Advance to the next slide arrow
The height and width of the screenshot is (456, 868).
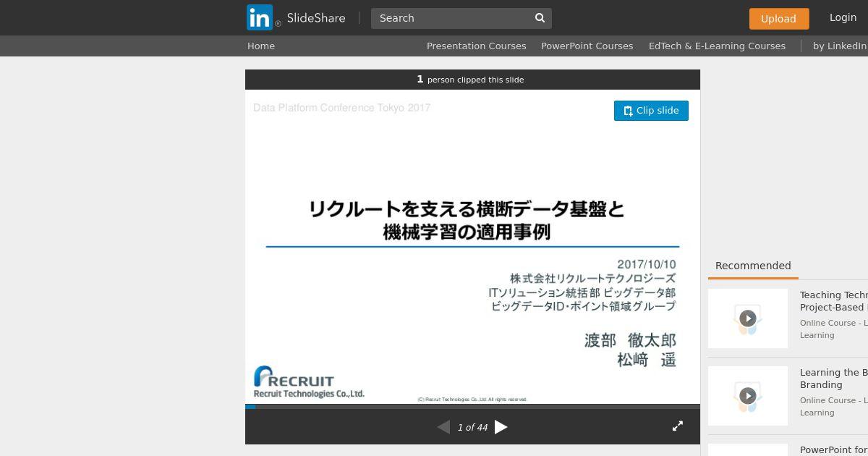[x=501, y=427]
